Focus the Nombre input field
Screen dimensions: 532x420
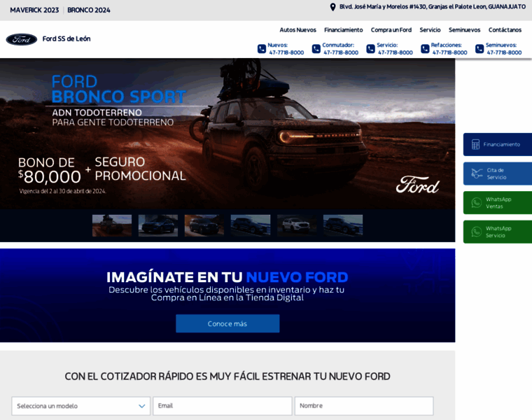tap(364, 406)
